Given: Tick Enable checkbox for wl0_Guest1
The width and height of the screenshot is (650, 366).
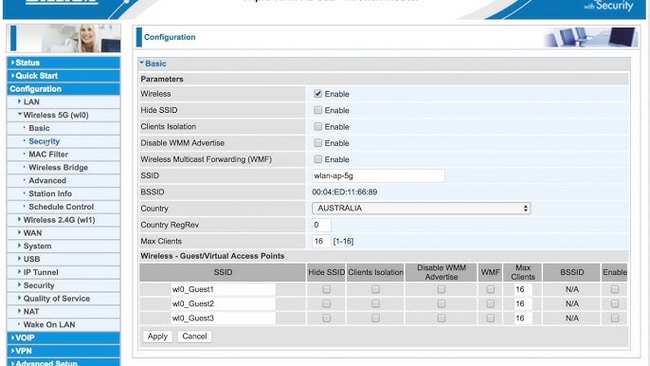Looking at the screenshot, I should tap(615, 289).
